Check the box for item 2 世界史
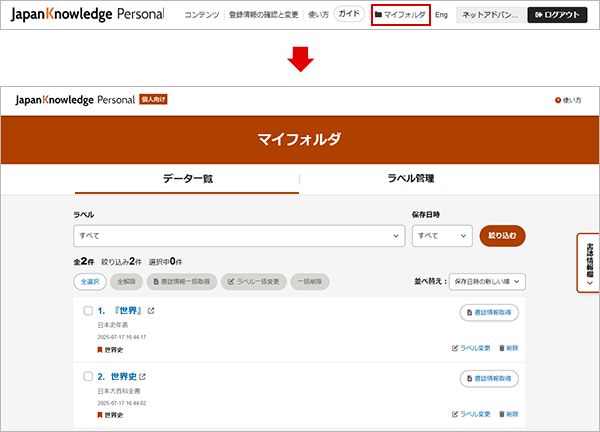 (88, 376)
